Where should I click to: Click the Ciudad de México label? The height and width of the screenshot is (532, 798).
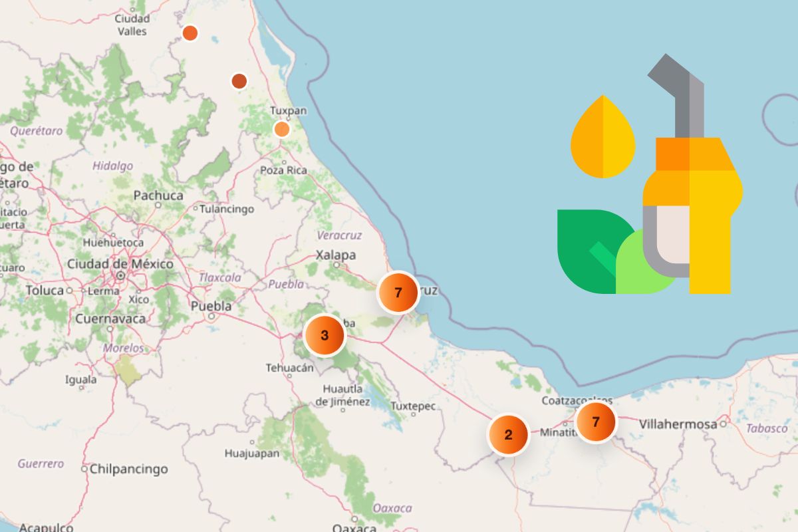(120, 264)
